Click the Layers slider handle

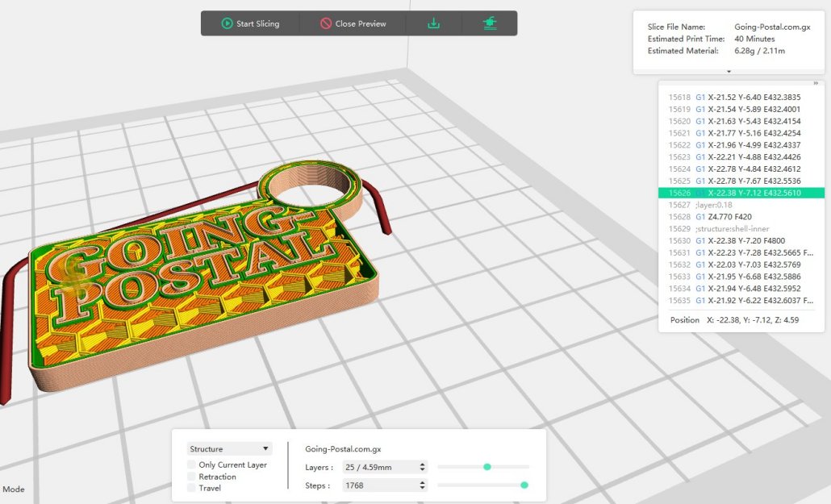click(486, 466)
